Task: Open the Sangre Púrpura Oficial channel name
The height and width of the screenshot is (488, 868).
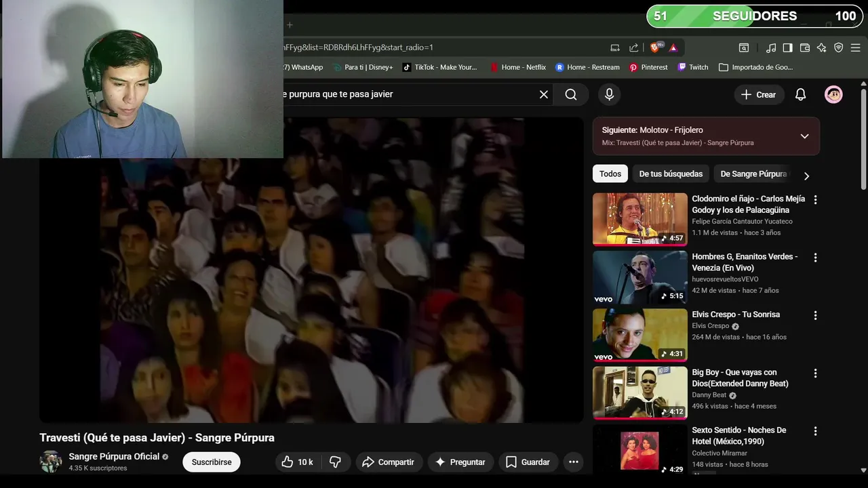Action: (x=114, y=457)
